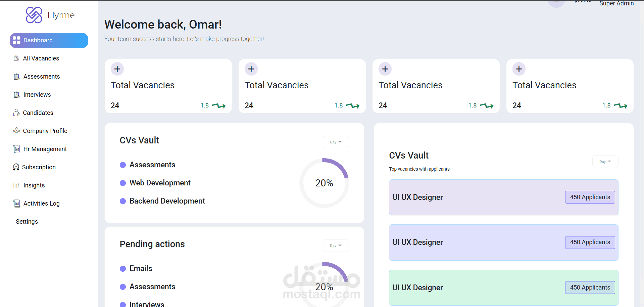Open Candidates using its person icon
The image size is (644, 307).
(x=16, y=113)
